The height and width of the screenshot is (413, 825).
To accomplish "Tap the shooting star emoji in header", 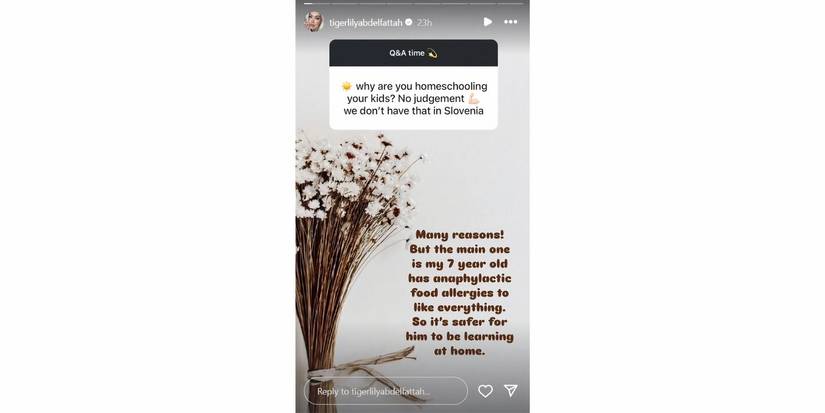I will tap(432, 53).
